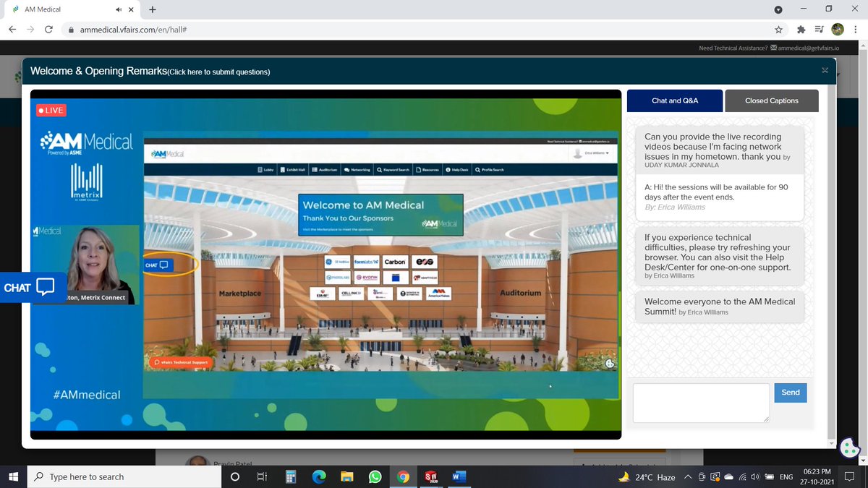Screen dimensions: 868x488
Task: Switch to the Closed Captions tab
Action: (x=772, y=100)
